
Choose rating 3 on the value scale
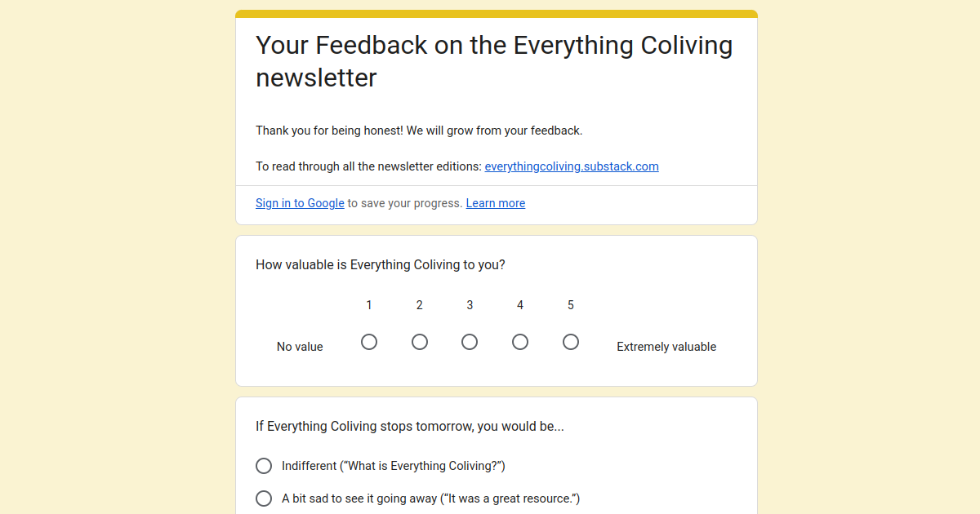coord(470,342)
